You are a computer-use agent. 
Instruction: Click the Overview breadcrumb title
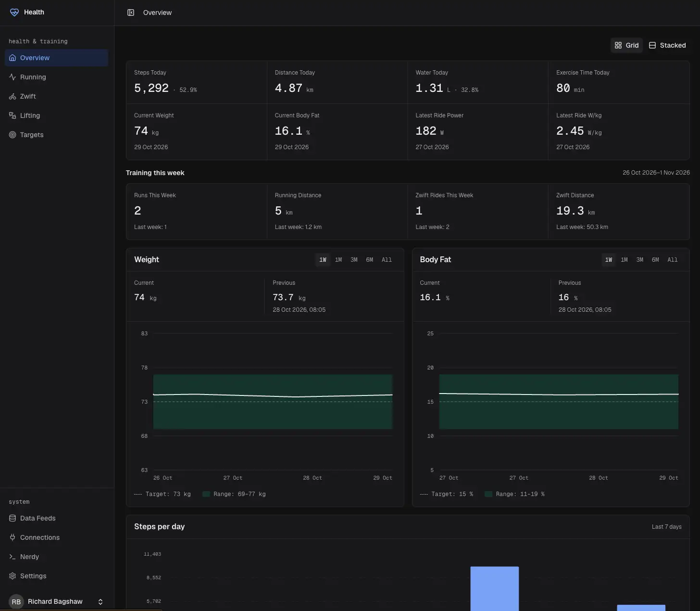point(157,13)
